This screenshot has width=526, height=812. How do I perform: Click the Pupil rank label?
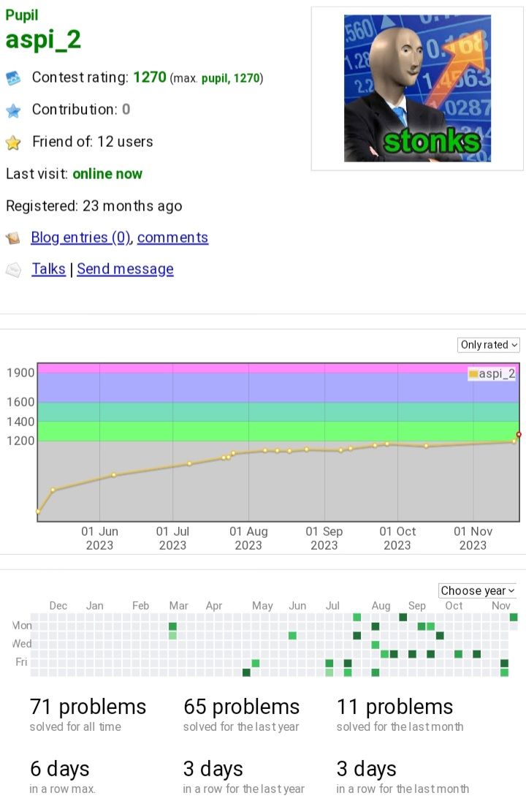point(22,15)
